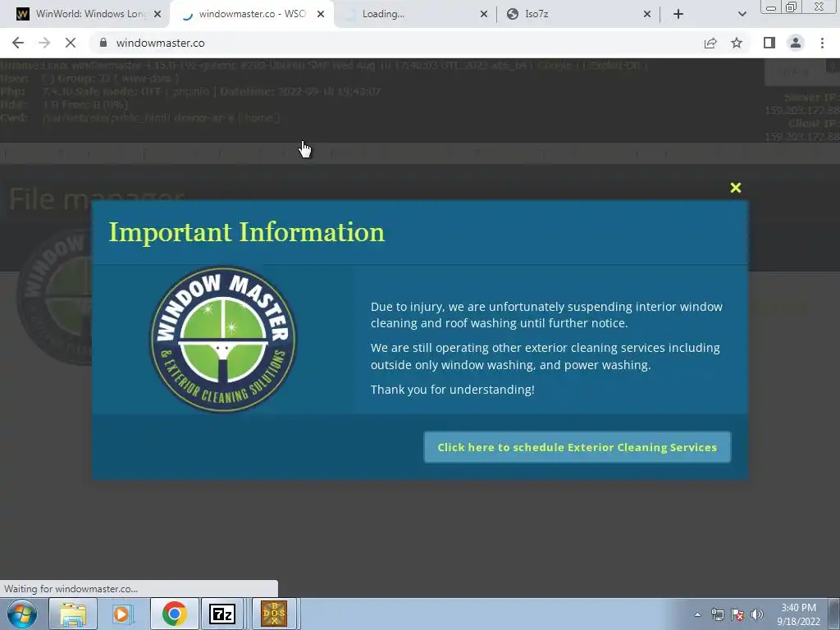Click the Important Information heading
Image resolution: width=840 pixels, height=630 pixels.
click(246, 232)
